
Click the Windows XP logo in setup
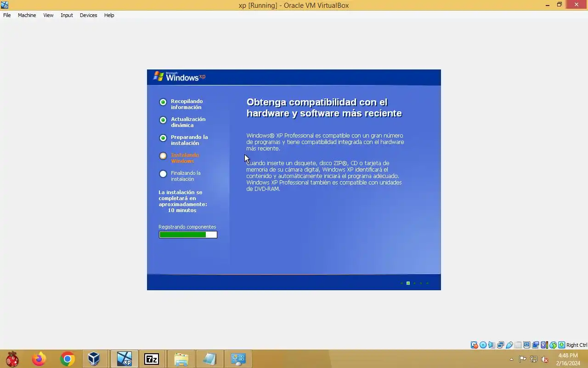[x=179, y=77]
